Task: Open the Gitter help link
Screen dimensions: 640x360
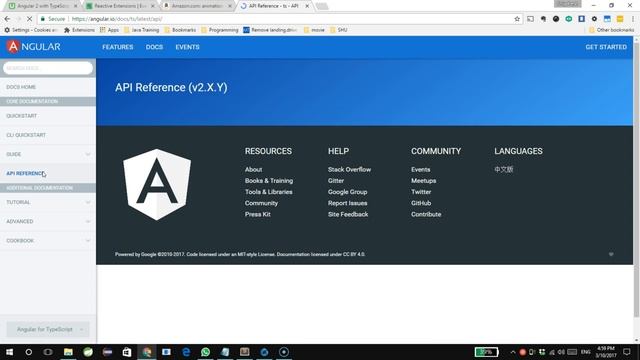Action: tap(336, 180)
